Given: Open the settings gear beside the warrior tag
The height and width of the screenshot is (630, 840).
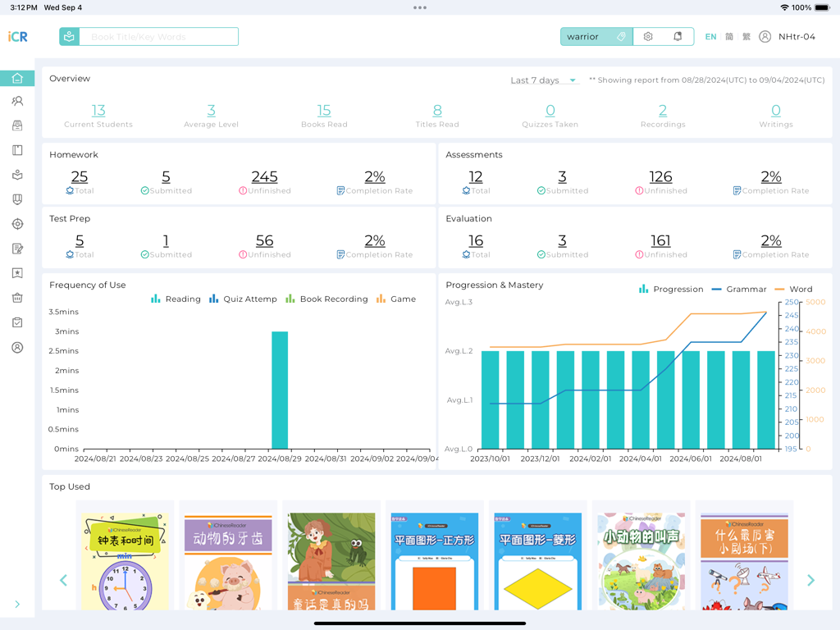Looking at the screenshot, I should (648, 36).
